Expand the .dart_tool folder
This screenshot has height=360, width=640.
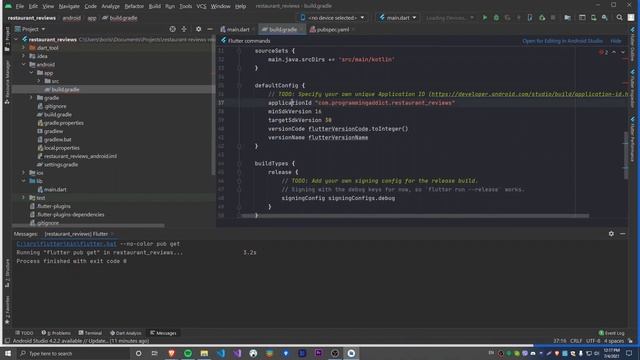click(x=23, y=48)
